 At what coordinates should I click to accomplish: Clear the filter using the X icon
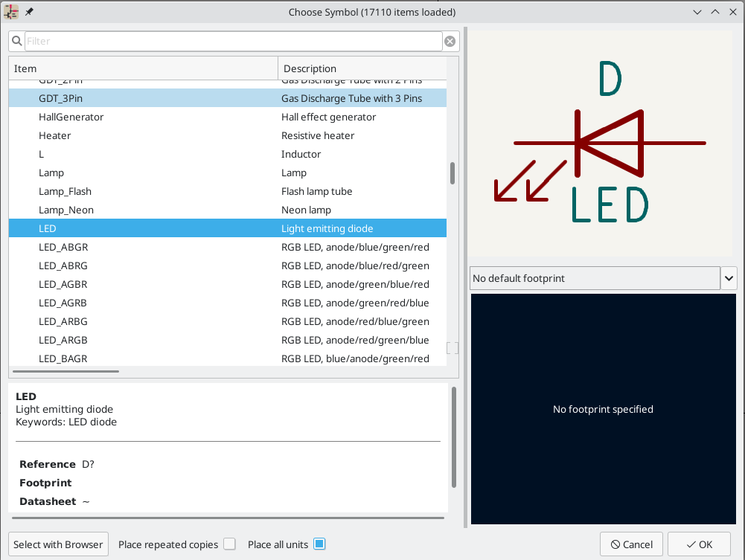pos(450,41)
